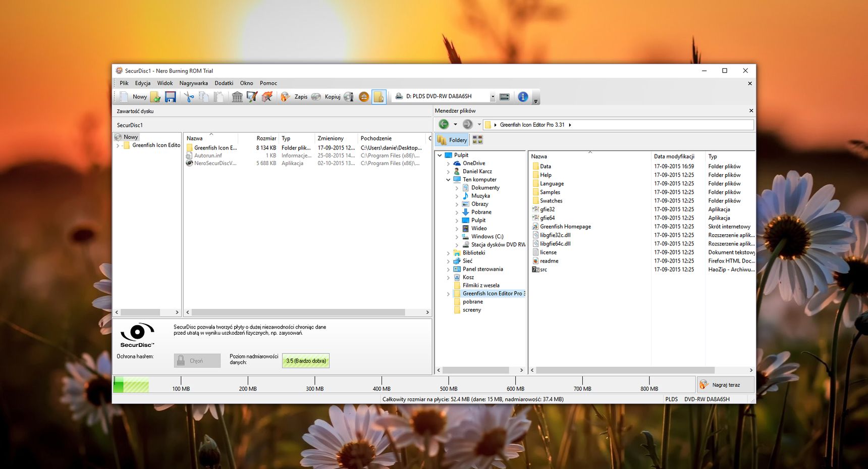This screenshot has height=469, width=868.
Task: Open the Dodatki menu
Action: [x=224, y=83]
